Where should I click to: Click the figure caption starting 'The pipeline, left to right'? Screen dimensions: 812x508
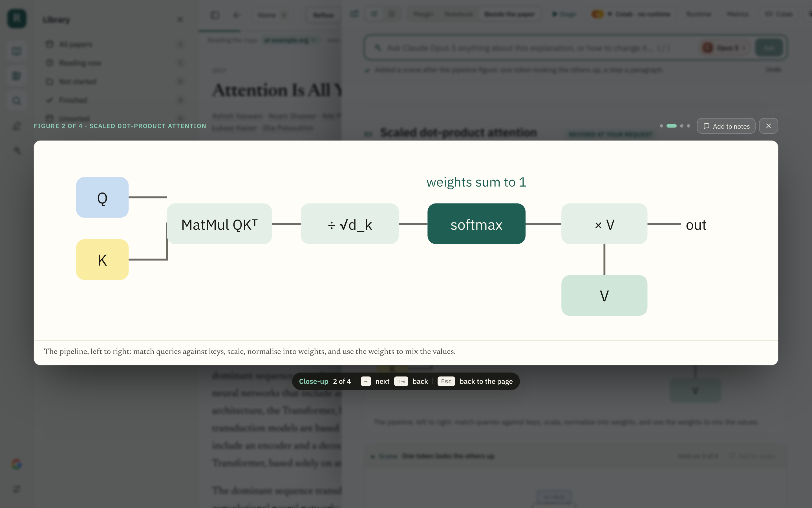(x=250, y=351)
